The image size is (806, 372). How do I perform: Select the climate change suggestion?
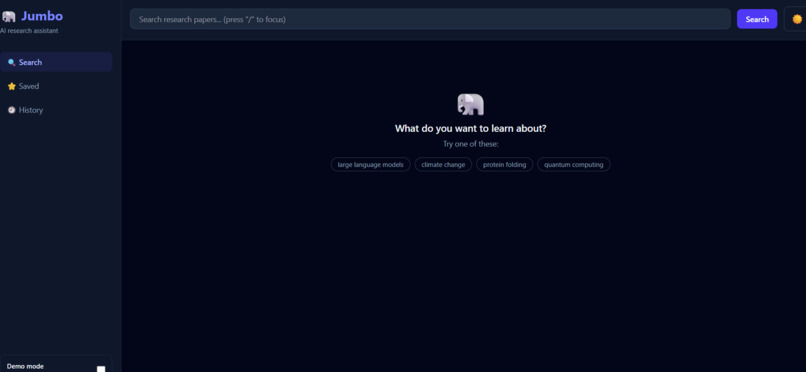click(x=443, y=164)
